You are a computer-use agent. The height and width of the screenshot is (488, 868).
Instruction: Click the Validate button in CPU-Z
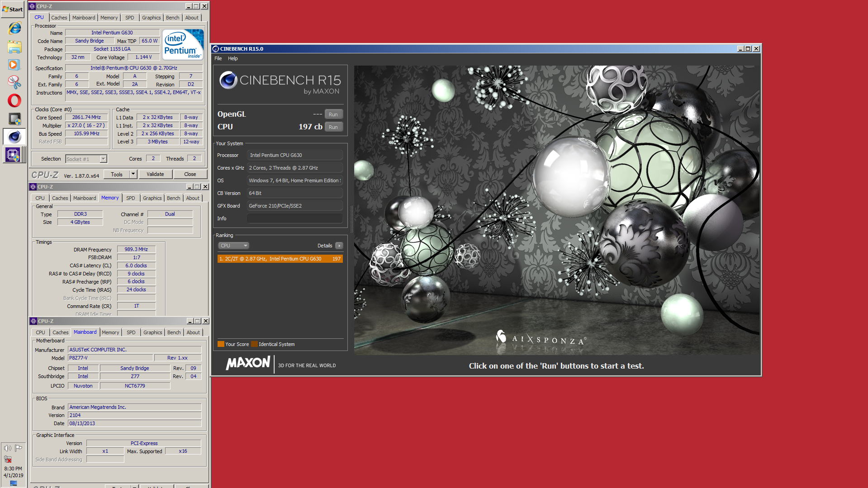(x=156, y=174)
